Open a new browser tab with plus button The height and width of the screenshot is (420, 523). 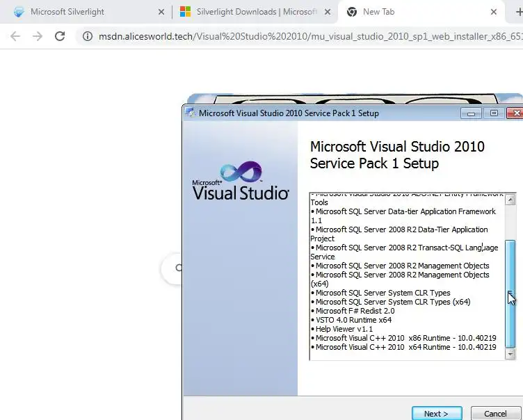pyautogui.click(x=519, y=12)
